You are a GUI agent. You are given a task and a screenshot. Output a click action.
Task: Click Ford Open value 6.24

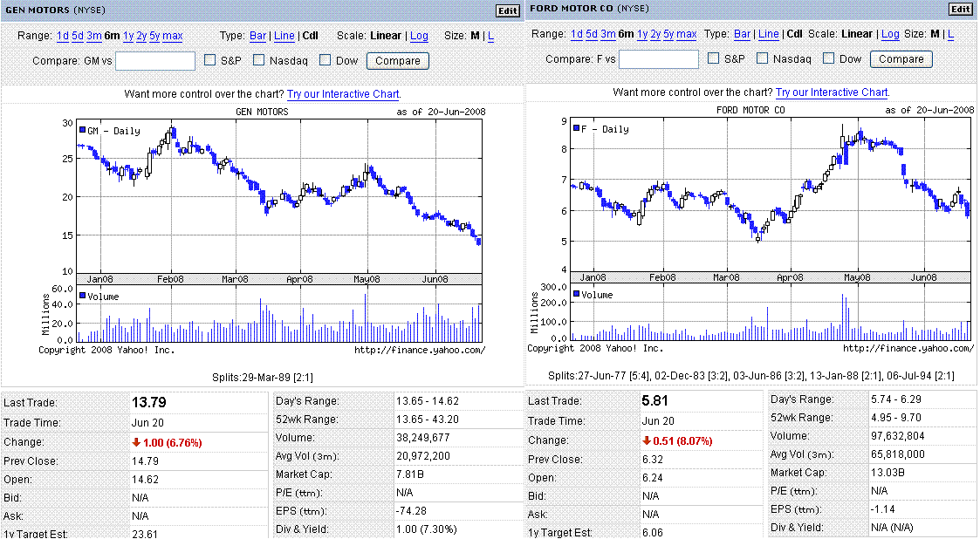(x=654, y=478)
